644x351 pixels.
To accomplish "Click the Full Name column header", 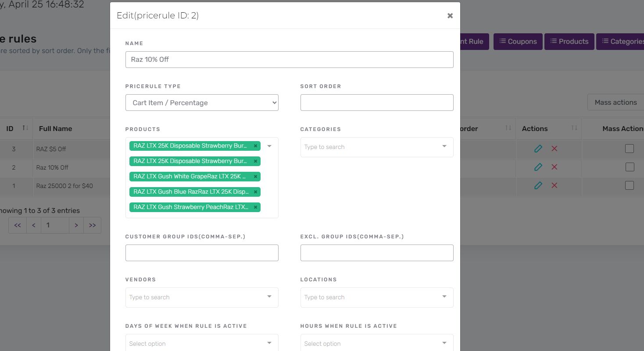I will tap(55, 128).
